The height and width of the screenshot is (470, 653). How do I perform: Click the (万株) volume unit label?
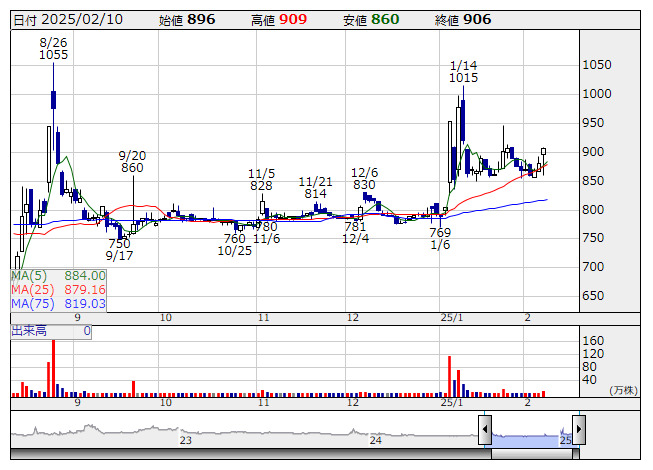tap(623, 390)
